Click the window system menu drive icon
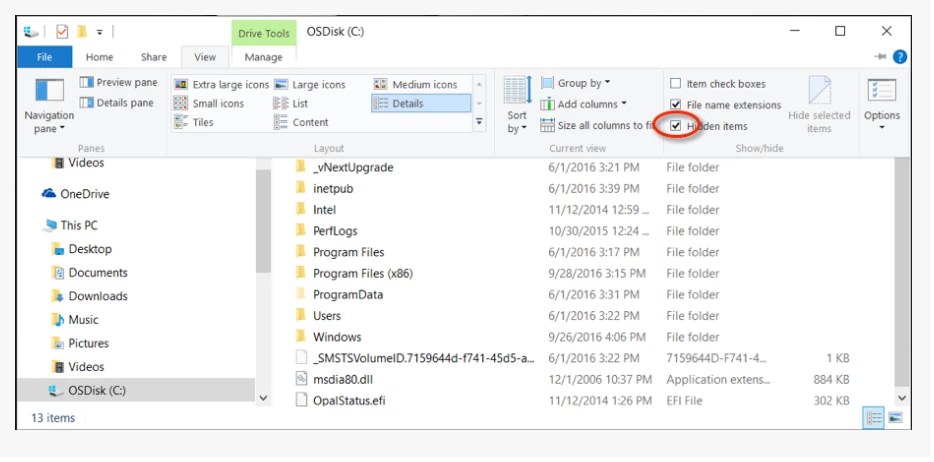 click(x=32, y=32)
